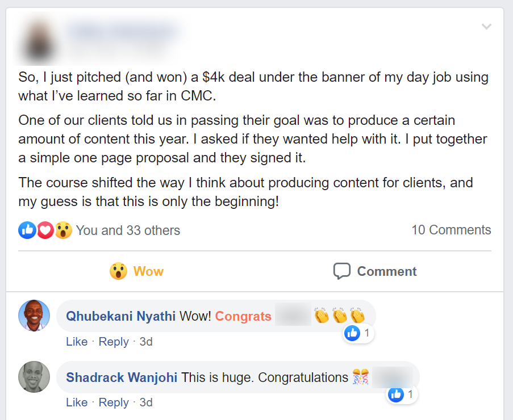This screenshot has width=513, height=420.
Task: Open Shadrack Wanjohi's profile picture
Action: (34, 377)
